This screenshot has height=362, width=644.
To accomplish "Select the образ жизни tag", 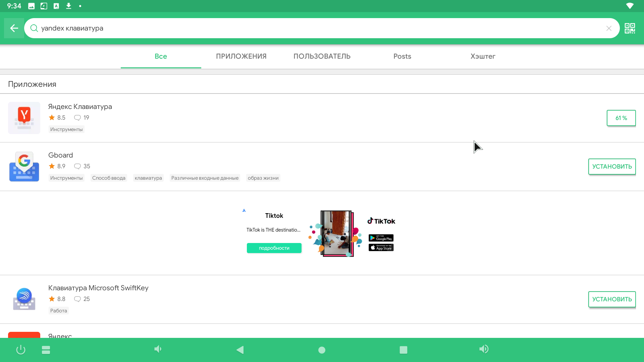I will [x=263, y=178].
